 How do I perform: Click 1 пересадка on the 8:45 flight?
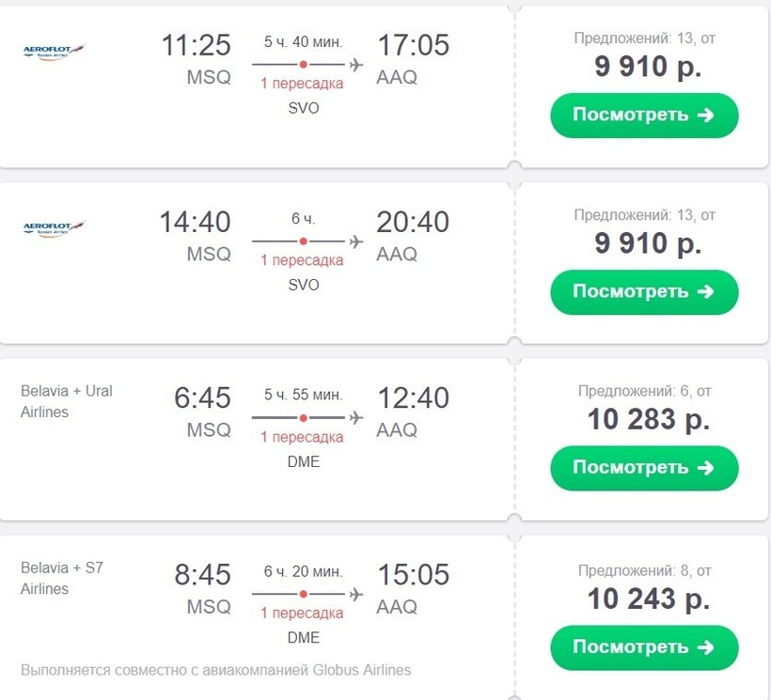pyautogui.click(x=302, y=613)
